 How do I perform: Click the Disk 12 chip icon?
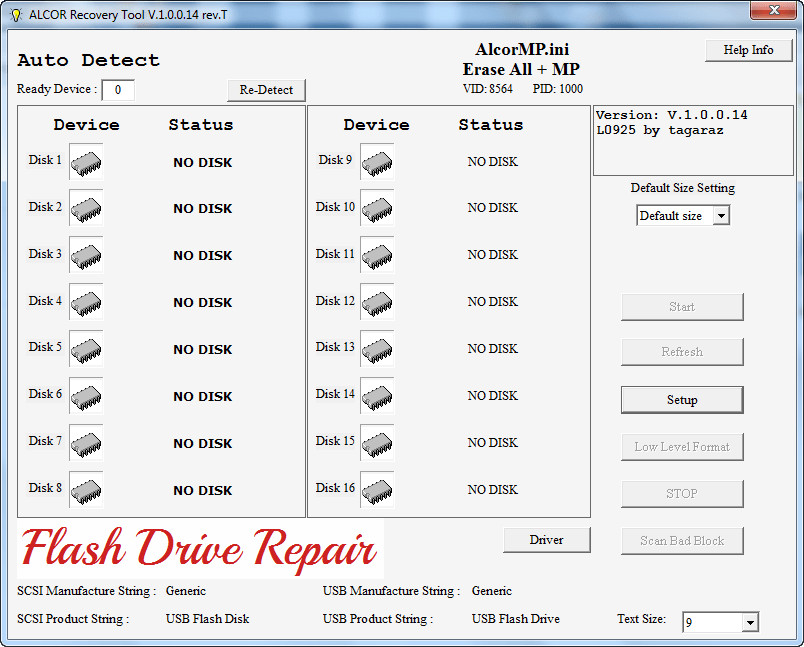pos(375,301)
